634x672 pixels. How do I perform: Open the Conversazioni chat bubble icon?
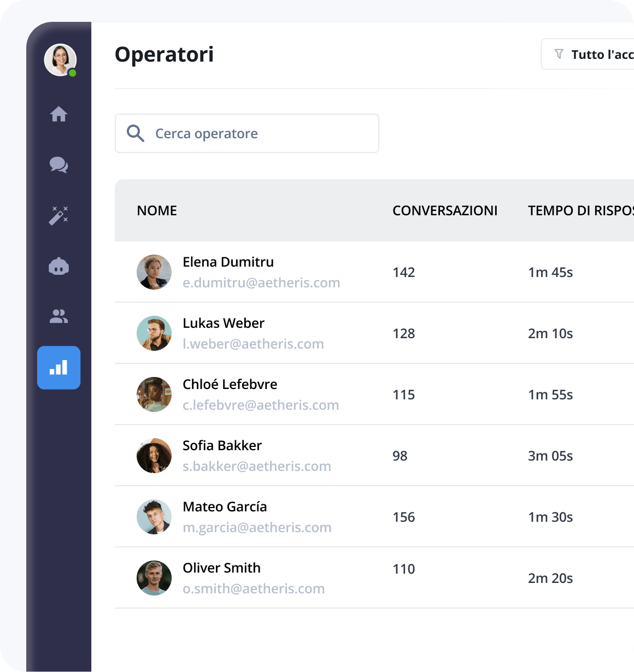pos(58,164)
